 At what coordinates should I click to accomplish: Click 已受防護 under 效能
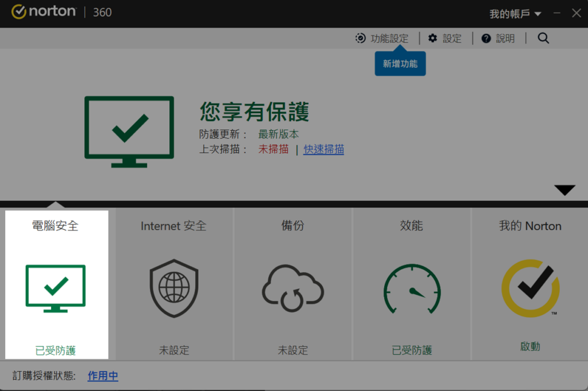tap(412, 350)
